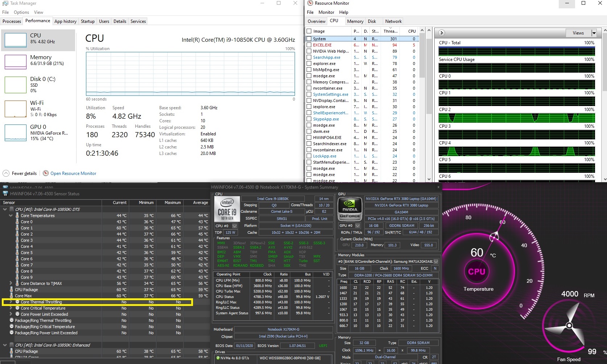Click the Fewer details button
Screen dimensions: 607x364
(20, 173)
